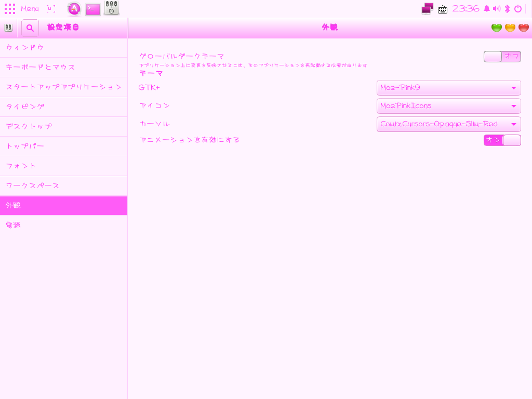The image size is (532, 399).
Task: Click the software updater icon in top panel
Action: (74, 8)
